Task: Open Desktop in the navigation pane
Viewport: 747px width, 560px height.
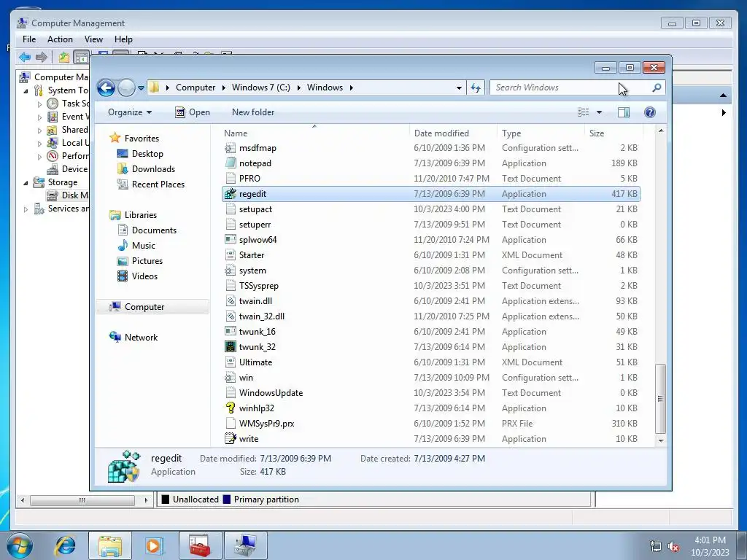Action: 147,154
